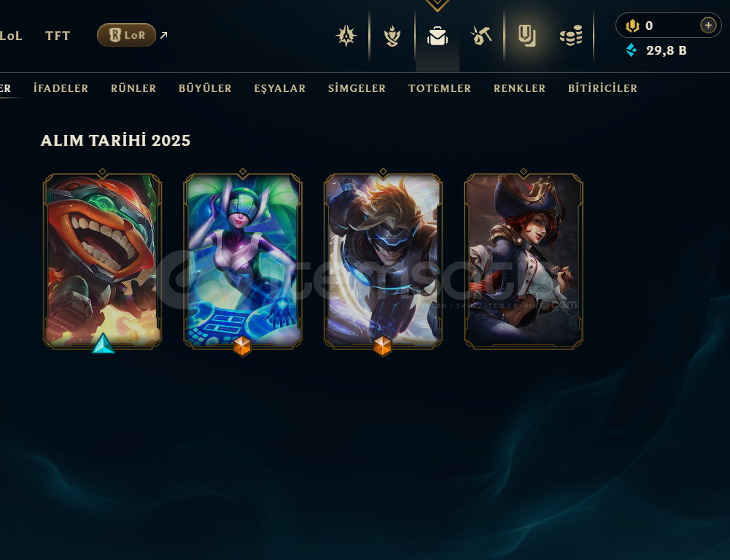
Task: Select the Miss Fortune pirate skin card
Action: coord(524,261)
